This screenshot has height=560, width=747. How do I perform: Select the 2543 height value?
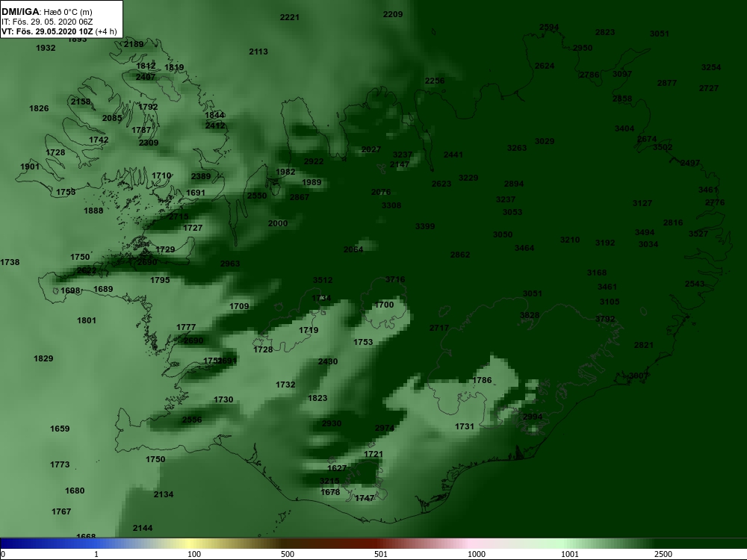point(695,284)
